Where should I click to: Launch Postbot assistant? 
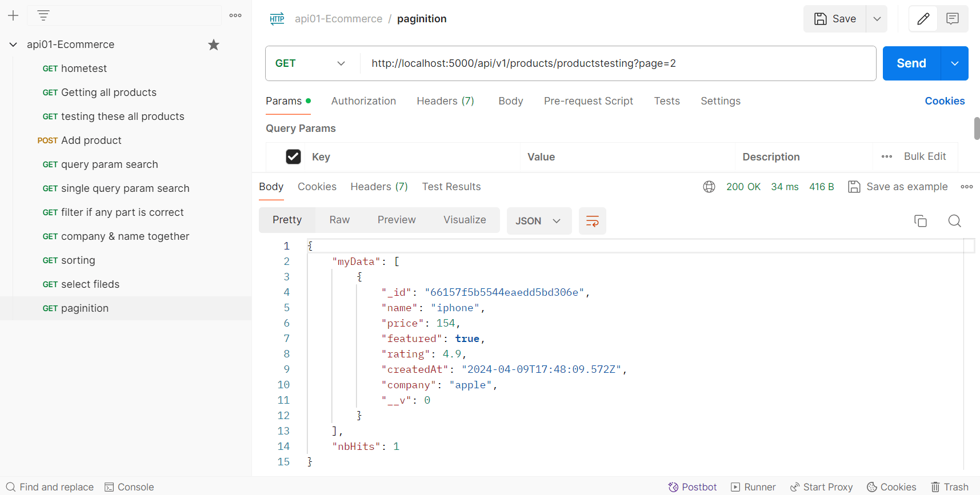(693, 487)
